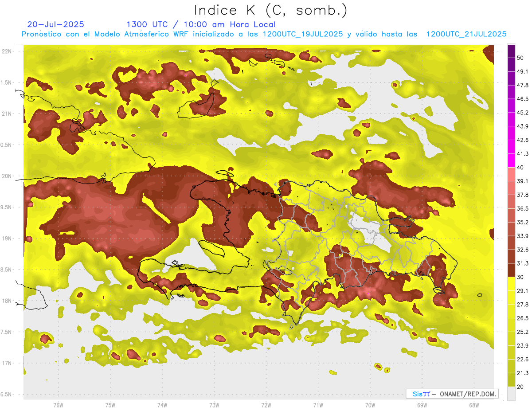Viewport: 532px width, 411px height.
Task: Pick the dark purple swatch above 50
Action: 511,51
